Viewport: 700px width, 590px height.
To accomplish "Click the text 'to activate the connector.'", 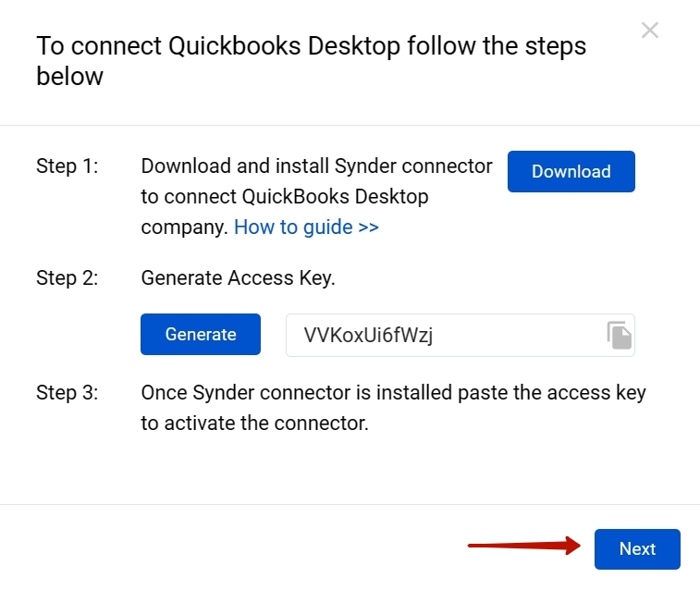I will [254, 424].
